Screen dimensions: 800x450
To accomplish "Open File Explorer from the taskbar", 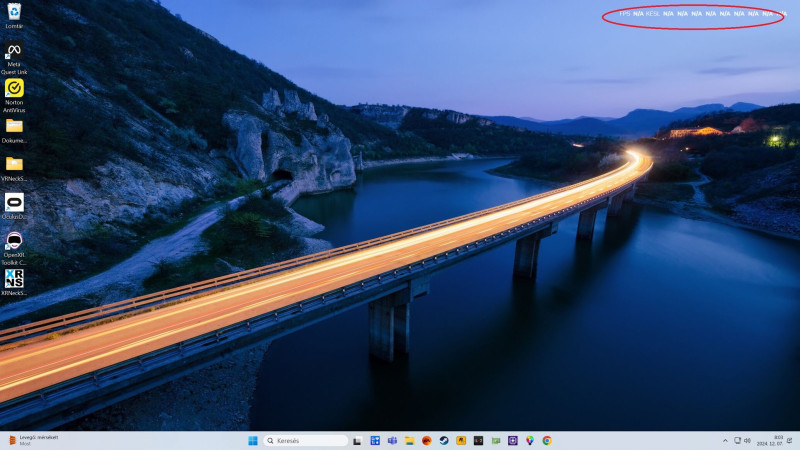I will (409, 440).
